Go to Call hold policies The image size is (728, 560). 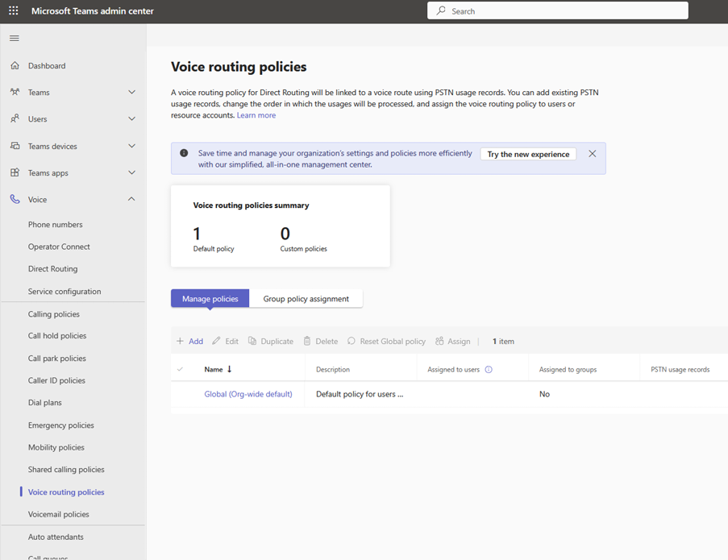click(57, 335)
